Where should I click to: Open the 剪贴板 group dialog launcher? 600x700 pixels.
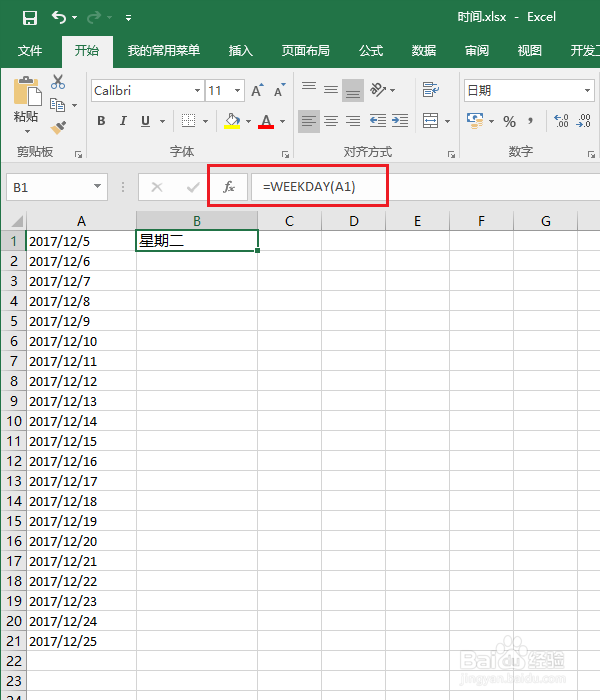(79, 154)
